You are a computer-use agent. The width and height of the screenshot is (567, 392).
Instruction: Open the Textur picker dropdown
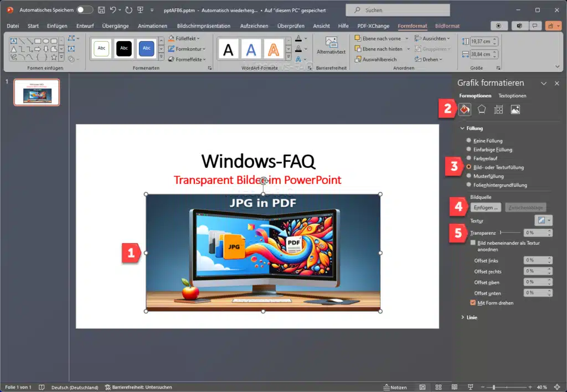pos(544,220)
